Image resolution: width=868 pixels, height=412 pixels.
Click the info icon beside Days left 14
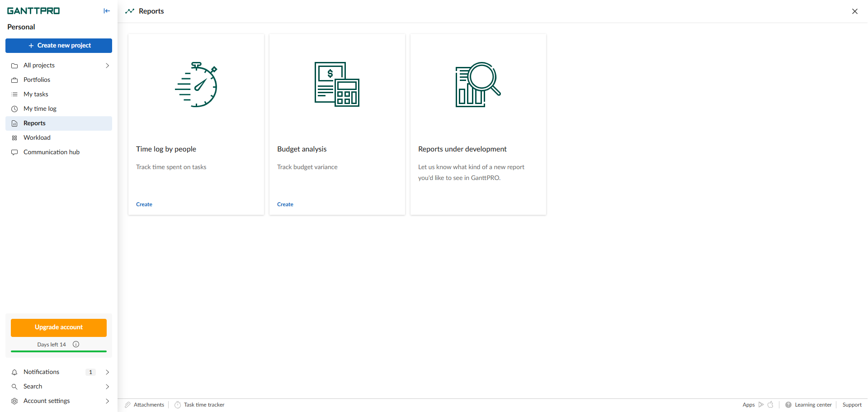[x=76, y=344]
